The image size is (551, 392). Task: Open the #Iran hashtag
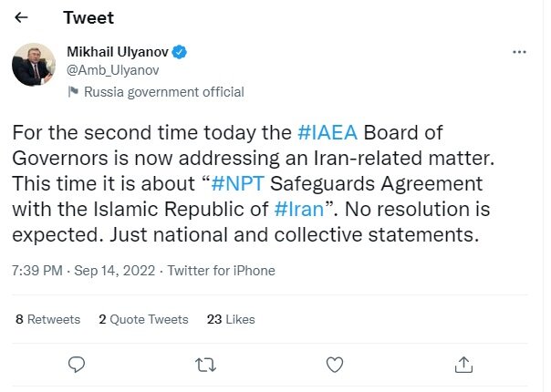click(296, 203)
